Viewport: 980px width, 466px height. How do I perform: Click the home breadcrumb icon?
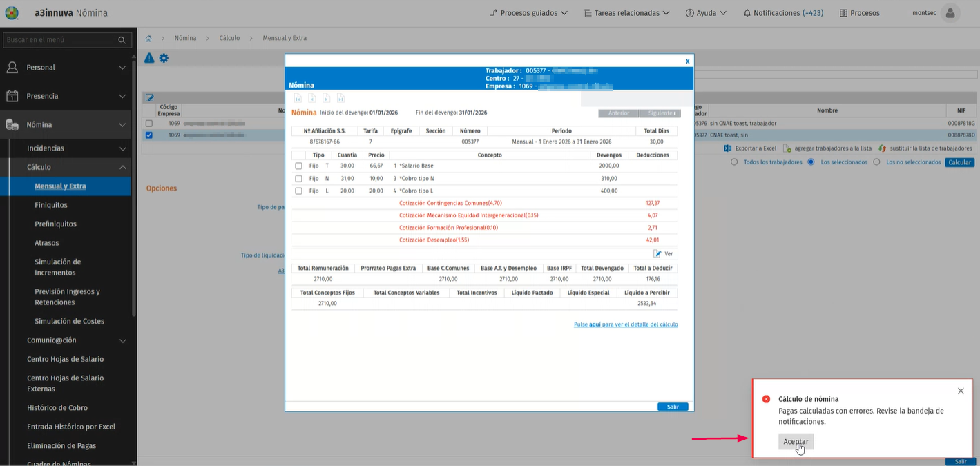(148, 38)
